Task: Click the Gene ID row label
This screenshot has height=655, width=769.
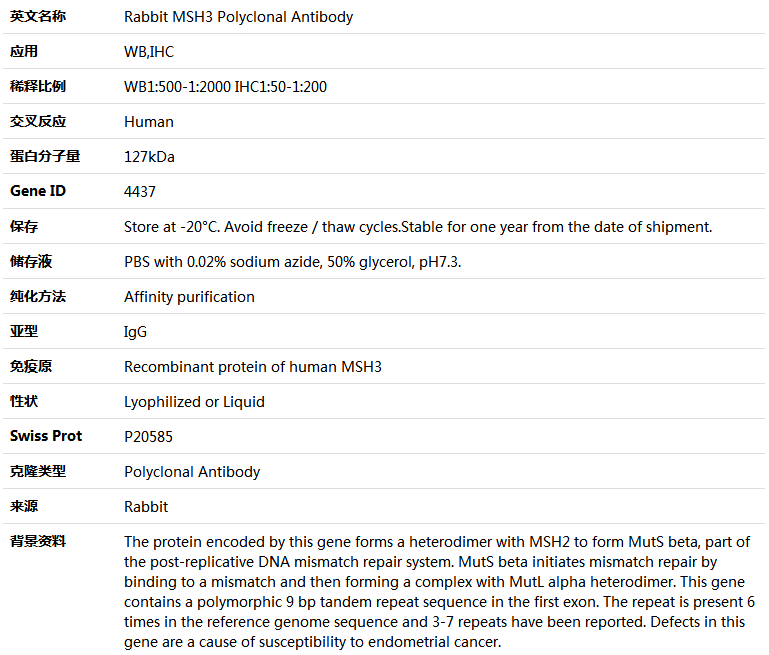Action: coord(38,191)
